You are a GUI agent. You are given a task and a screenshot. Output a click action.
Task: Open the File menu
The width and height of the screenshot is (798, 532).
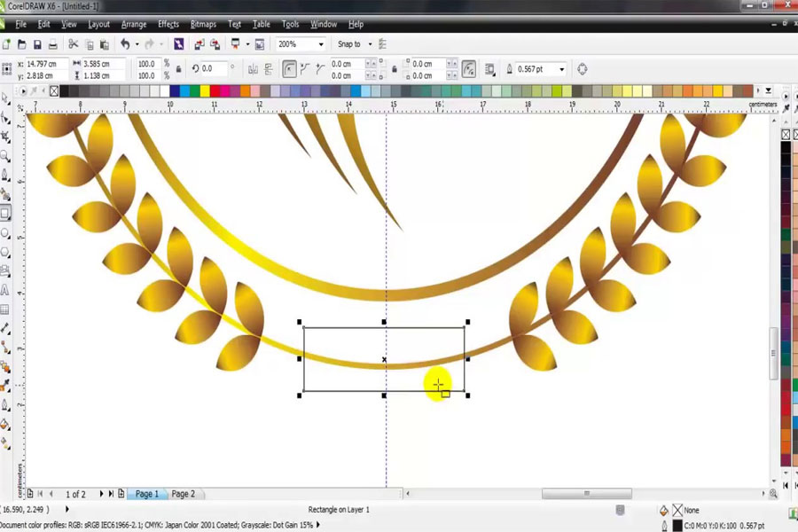(21, 24)
